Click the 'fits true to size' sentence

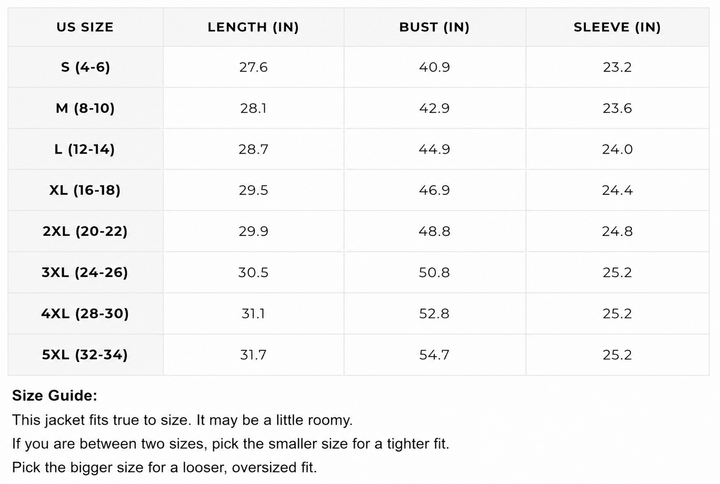[182, 420]
